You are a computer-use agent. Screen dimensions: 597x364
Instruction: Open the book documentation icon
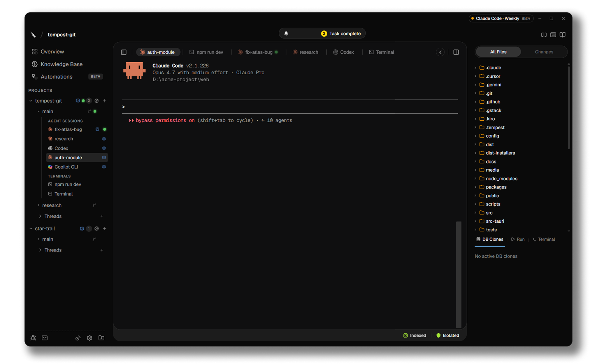coord(563,35)
